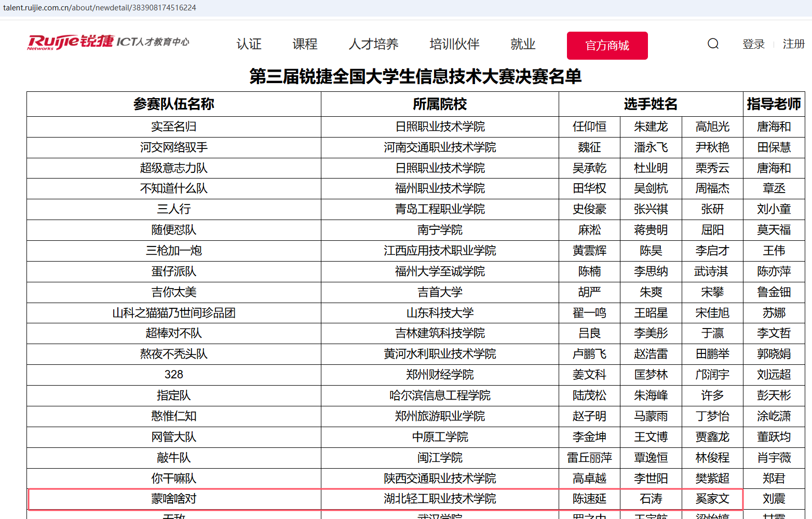Click the 山东科技大学 school cell
The height and width of the screenshot is (519, 812).
[440, 313]
